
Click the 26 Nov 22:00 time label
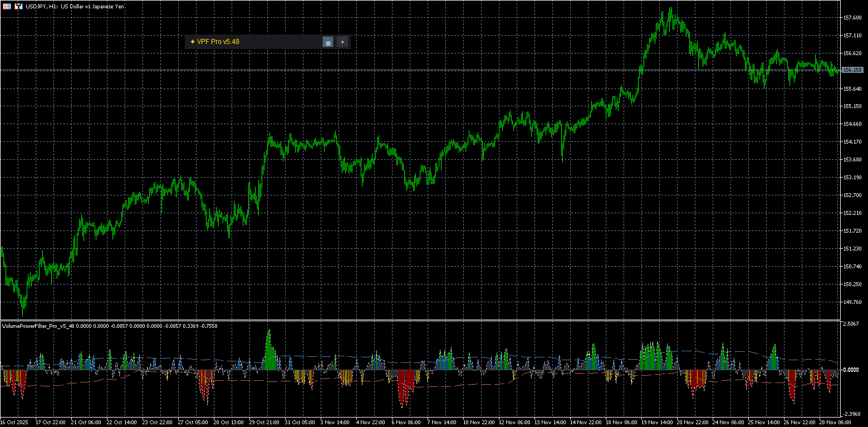(x=799, y=423)
